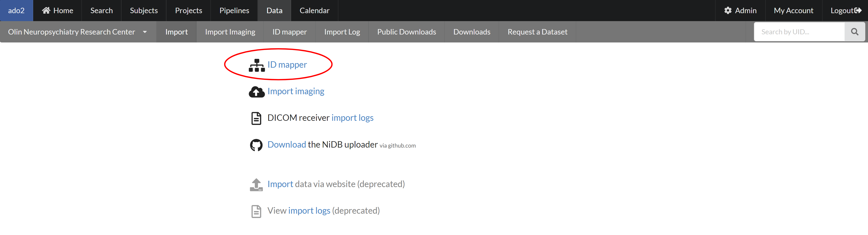Screen dimensions: 868x235
Task: Open the Subjects section
Action: tap(144, 10)
